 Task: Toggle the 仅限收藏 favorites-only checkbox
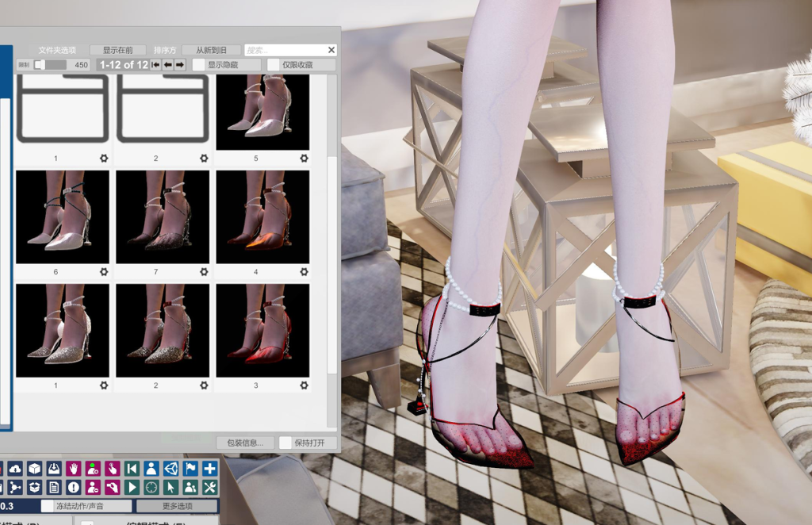[274, 65]
